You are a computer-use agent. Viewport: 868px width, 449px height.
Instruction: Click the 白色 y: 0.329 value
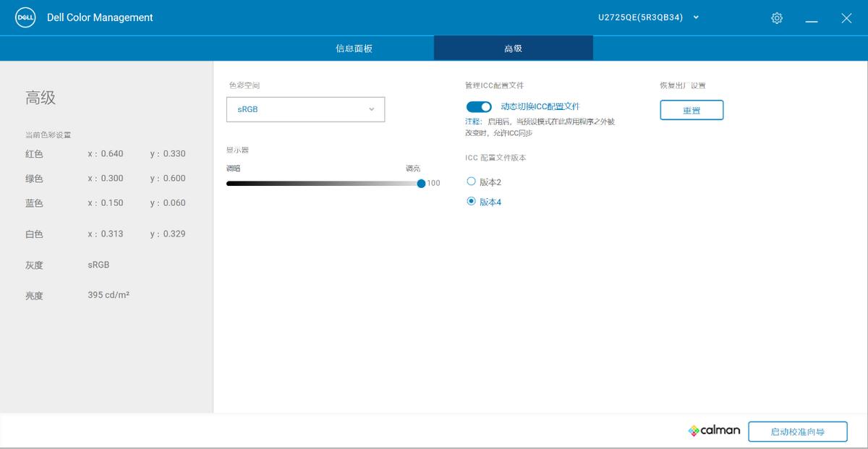tap(168, 234)
